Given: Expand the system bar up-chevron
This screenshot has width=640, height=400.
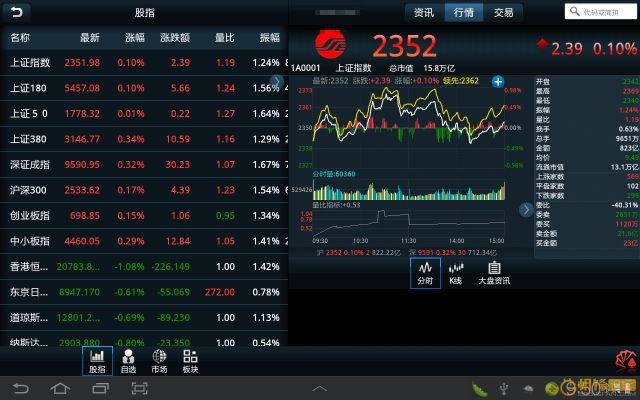Looking at the screenshot, I should (320, 389).
